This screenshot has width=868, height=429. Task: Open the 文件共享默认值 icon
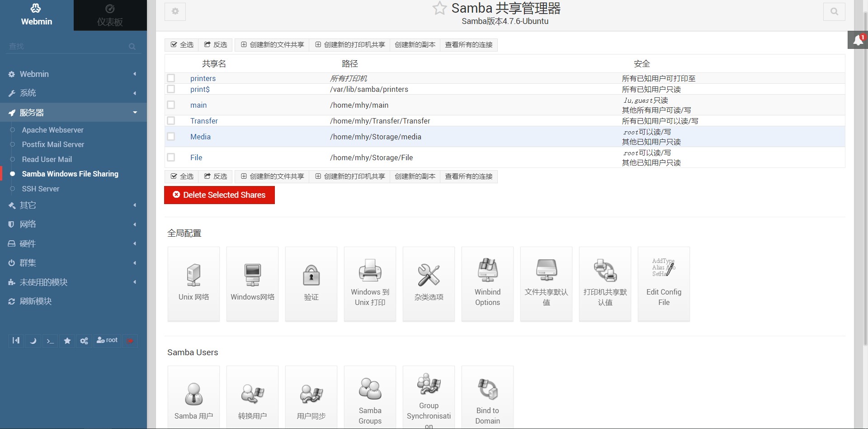546,284
